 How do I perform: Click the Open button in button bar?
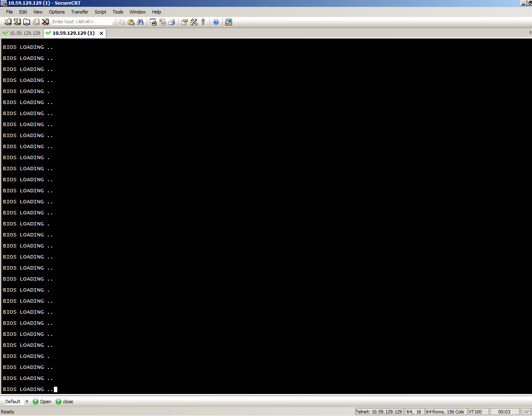(x=42, y=402)
